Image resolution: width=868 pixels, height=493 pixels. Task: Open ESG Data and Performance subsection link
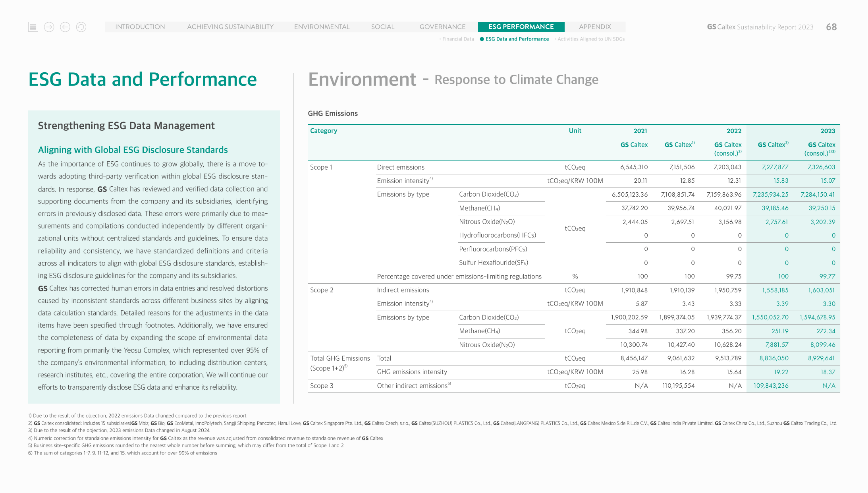click(515, 39)
